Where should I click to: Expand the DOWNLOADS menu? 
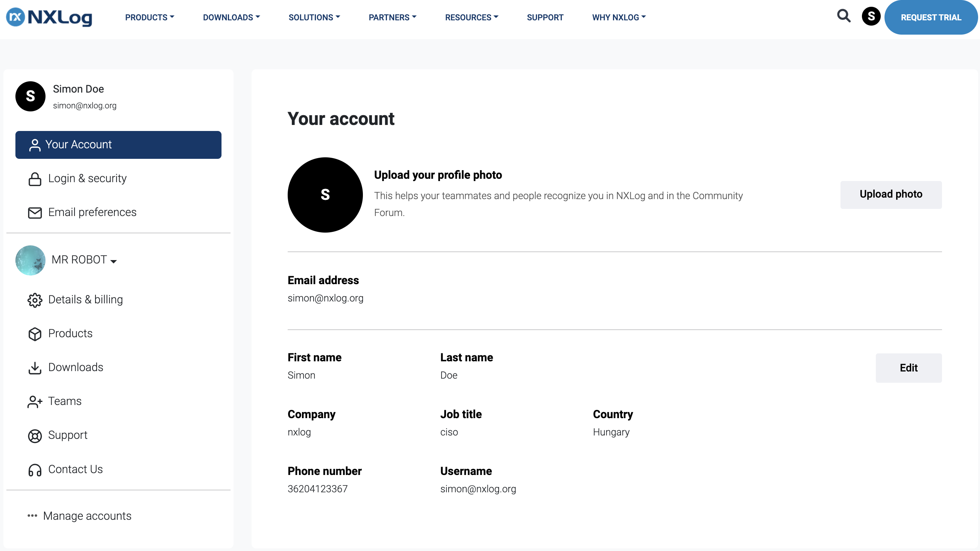click(231, 18)
